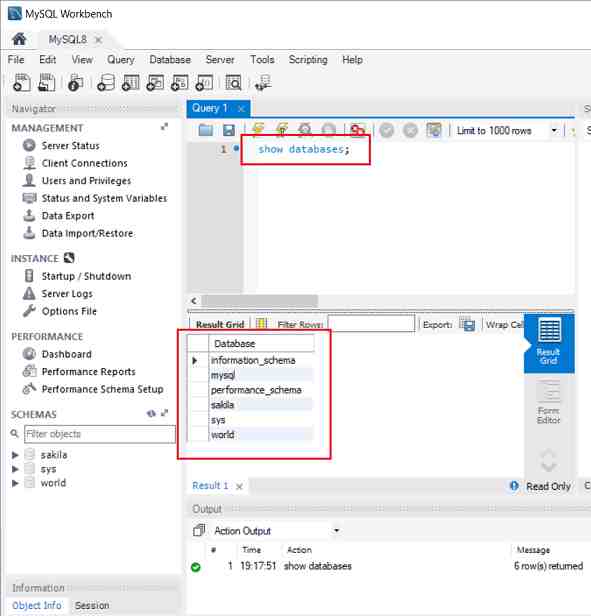Open Data Export

pos(68,216)
